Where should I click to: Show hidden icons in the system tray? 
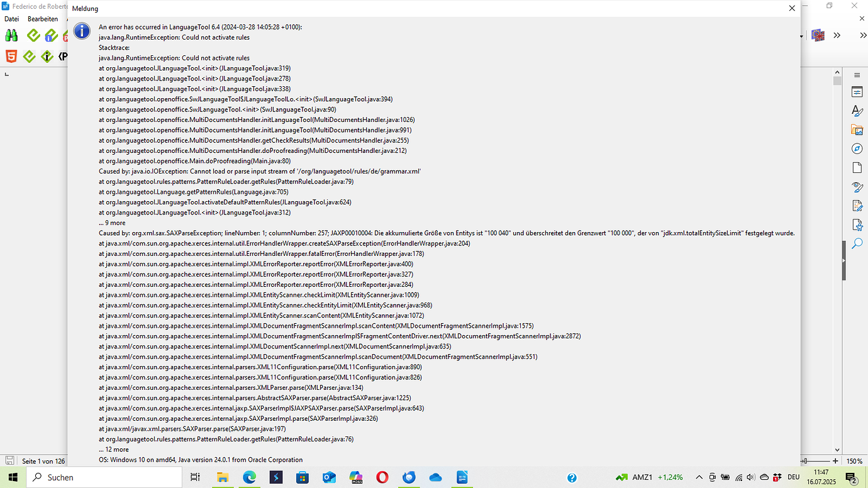699,477
